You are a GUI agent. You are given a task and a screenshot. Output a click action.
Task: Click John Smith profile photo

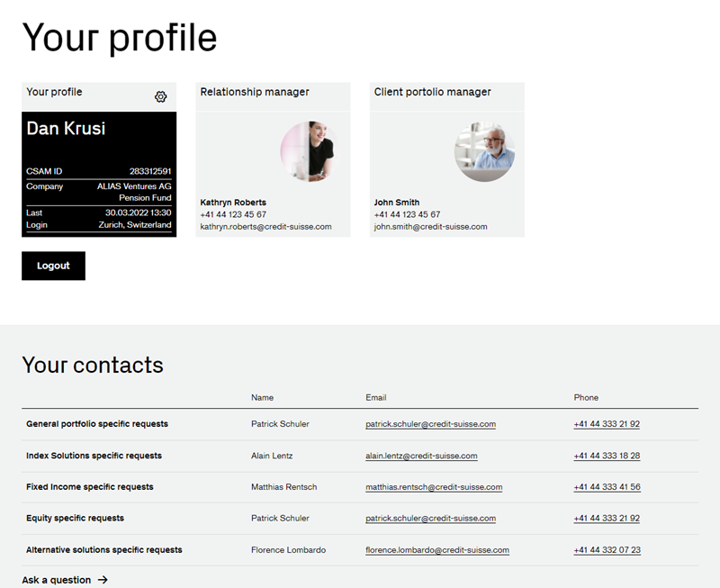(x=484, y=151)
